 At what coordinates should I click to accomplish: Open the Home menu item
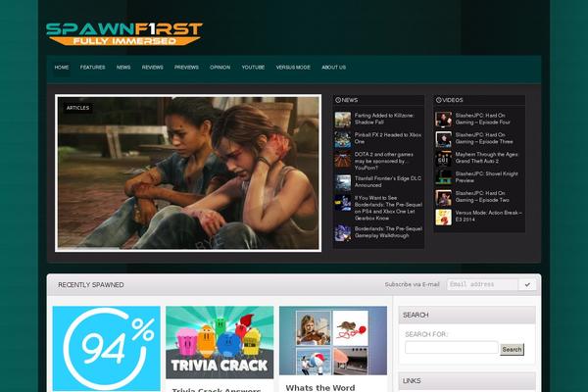[62, 68]
